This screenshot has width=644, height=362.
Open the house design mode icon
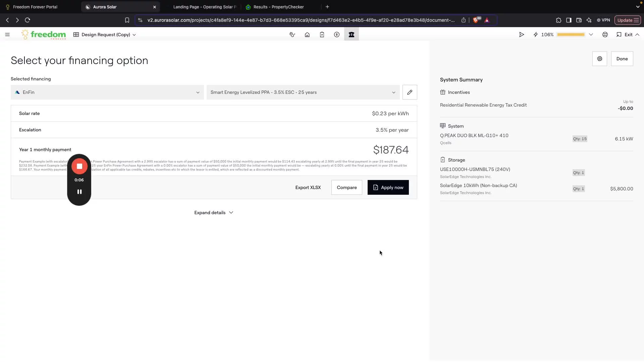tap(307, 35)
